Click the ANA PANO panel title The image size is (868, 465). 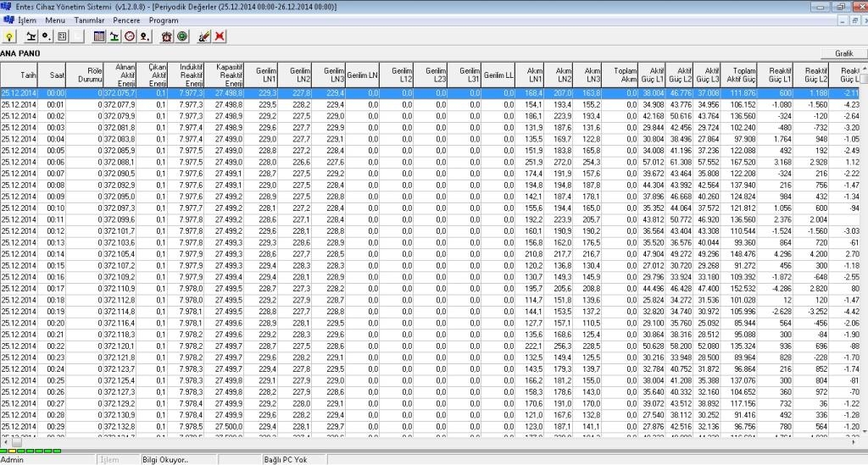click(20, 53)
